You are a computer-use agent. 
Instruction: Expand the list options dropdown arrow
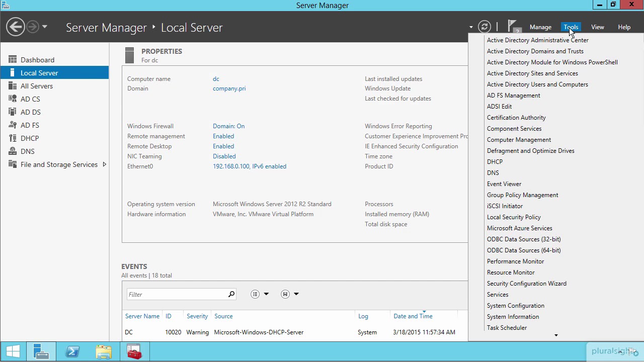coord(266,294)
